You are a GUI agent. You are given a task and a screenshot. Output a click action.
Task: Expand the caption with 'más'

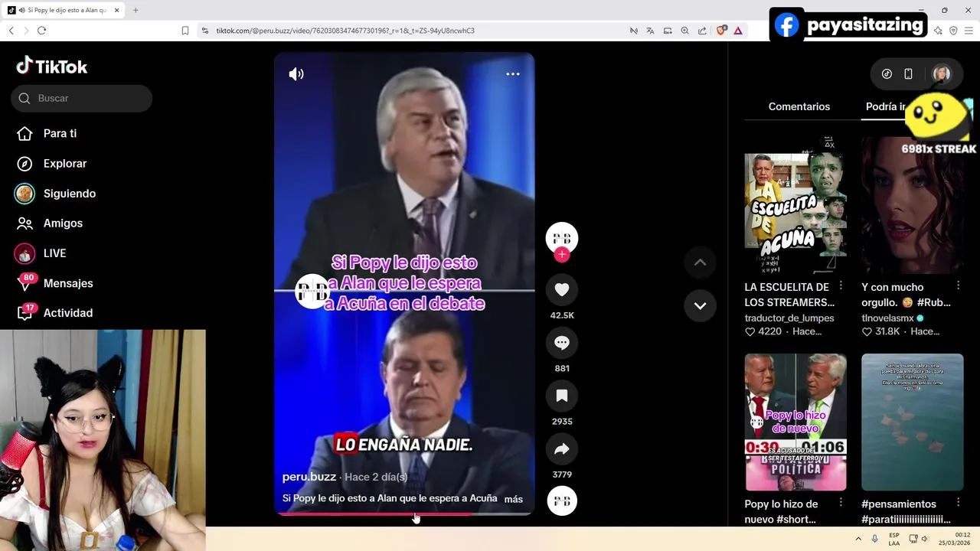(514, 499)
